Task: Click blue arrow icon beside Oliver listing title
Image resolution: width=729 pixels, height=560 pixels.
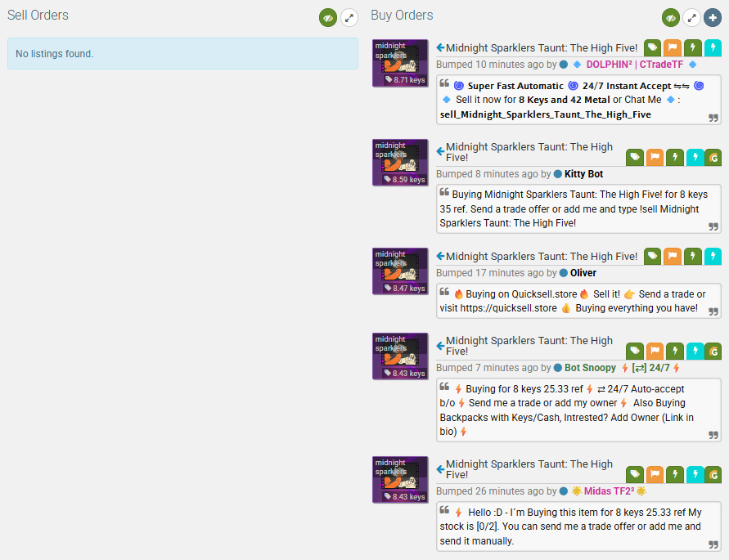Action: [440, 256]
